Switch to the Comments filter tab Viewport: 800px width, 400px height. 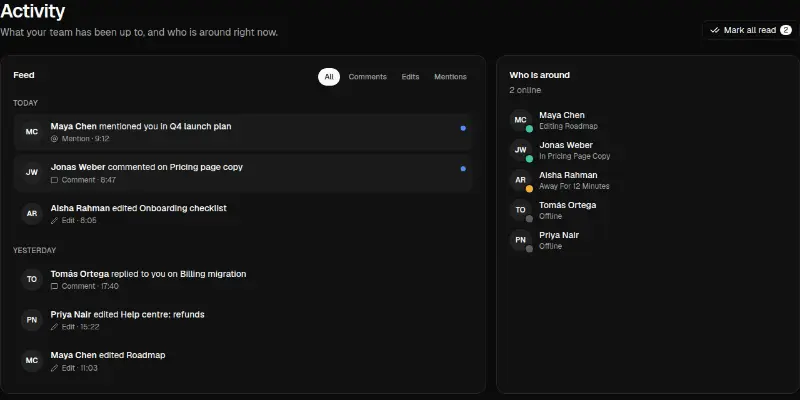pos(367,77)
